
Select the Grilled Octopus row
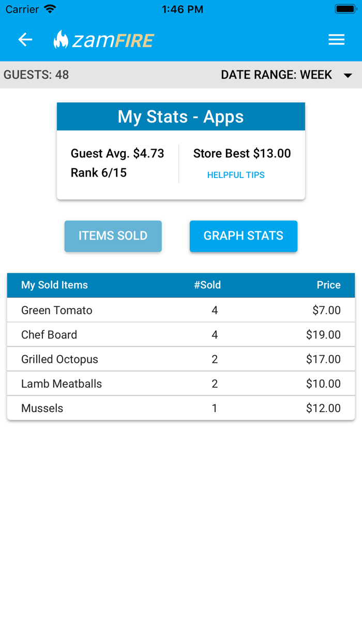pyautogui.click(x=180, y=359)
